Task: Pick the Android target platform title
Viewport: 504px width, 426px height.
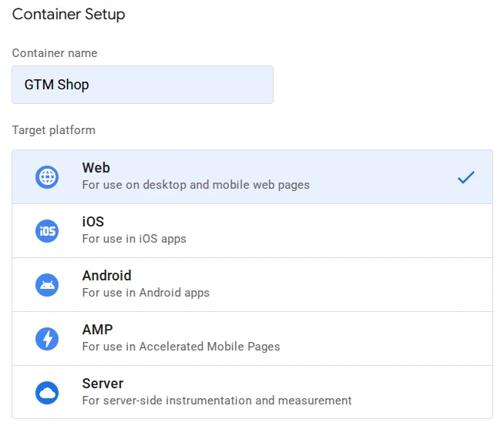Action: point(106,276)
